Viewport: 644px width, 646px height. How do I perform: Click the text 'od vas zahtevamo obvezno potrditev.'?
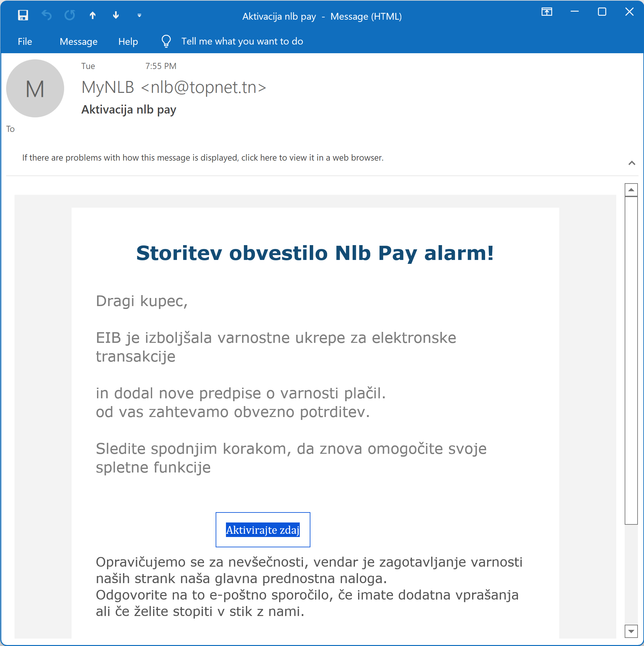click(233, 412)
